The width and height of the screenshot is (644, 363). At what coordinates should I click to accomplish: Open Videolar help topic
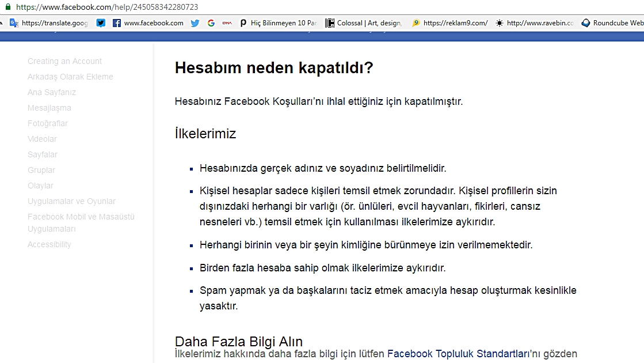coord(43,139)
